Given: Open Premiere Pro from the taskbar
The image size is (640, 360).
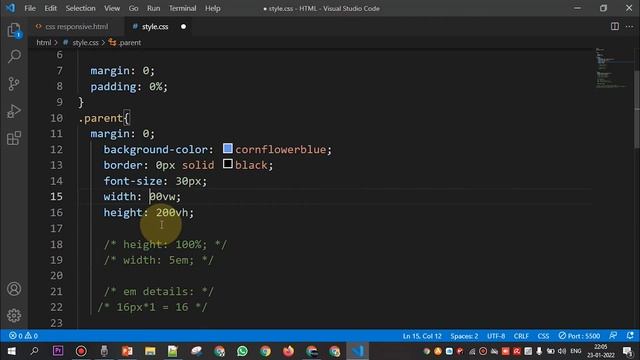Looking at the screenshot, I should 58,351.
